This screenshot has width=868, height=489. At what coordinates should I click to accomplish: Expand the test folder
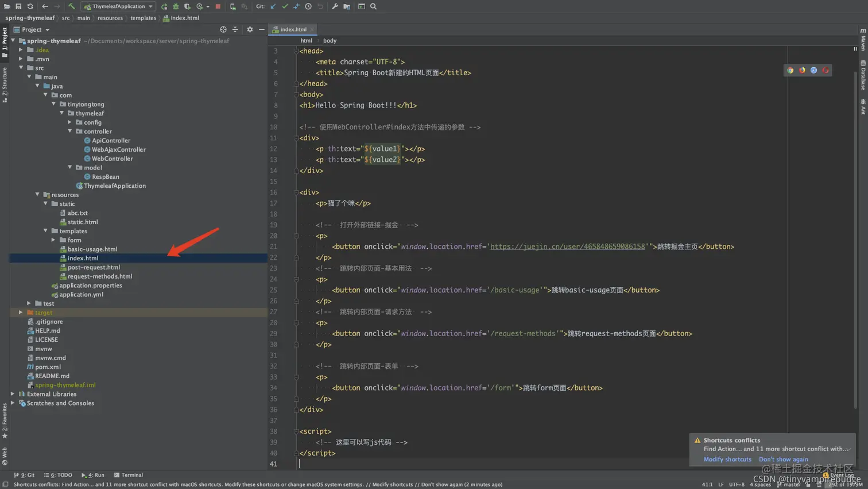tap(29, 303)
